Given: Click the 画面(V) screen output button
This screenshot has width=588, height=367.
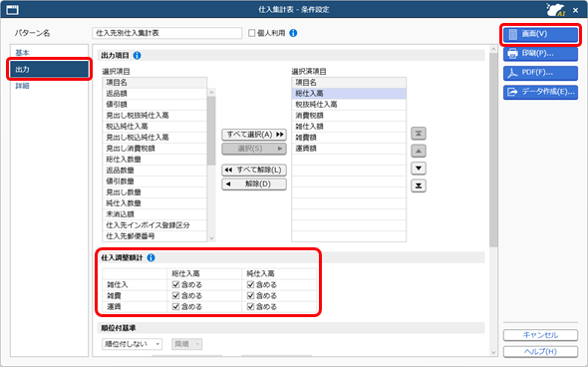Looking at the screenshot, I should pyautogui.click(x=540, y=34).
